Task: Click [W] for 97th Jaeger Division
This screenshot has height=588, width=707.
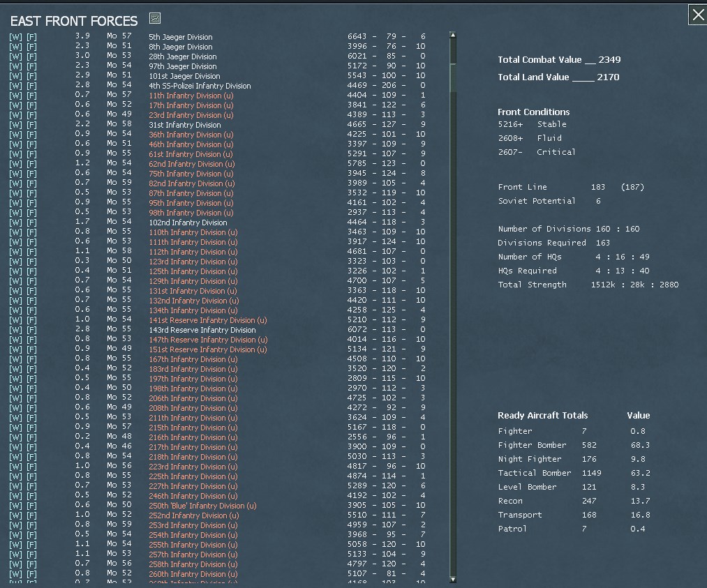Action: click(16, 66)
